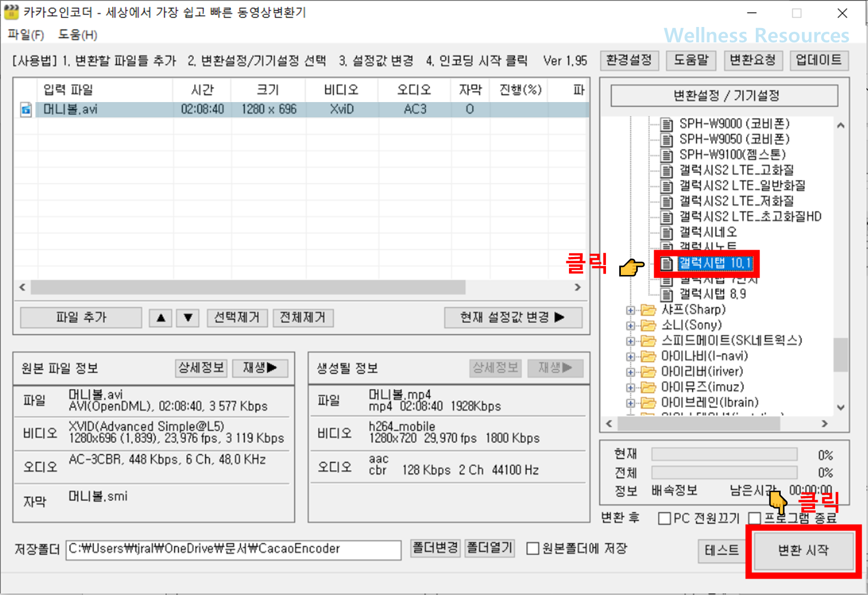Expand the 아이리버(iriver) tree node
868x595 pixels.
(x=630, y=372)
